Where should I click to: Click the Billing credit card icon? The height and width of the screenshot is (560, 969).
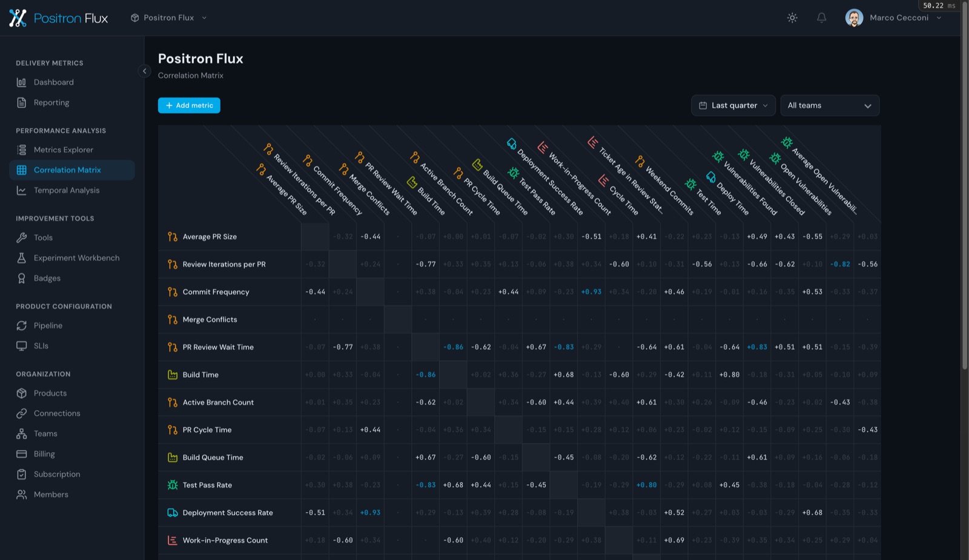tap(22, 454)
